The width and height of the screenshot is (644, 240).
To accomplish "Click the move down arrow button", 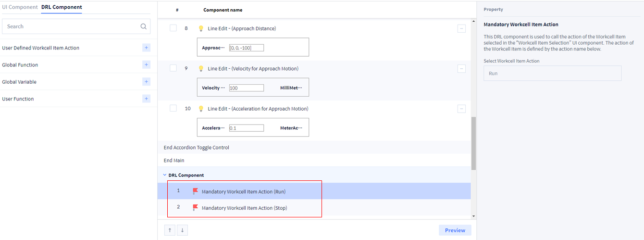I will click(x=182, y=230).
